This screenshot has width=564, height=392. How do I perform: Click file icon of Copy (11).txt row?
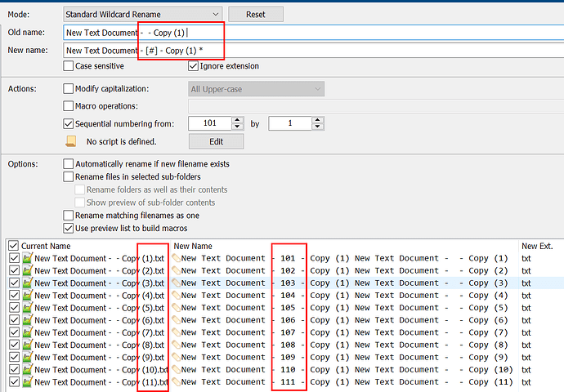(27, 382)
